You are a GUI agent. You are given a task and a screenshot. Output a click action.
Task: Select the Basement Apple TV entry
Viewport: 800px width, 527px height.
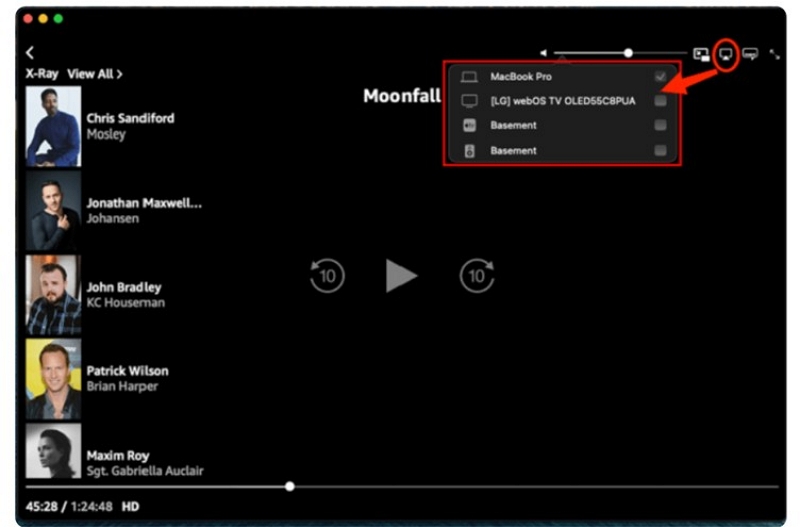click(x=562, y=125)
